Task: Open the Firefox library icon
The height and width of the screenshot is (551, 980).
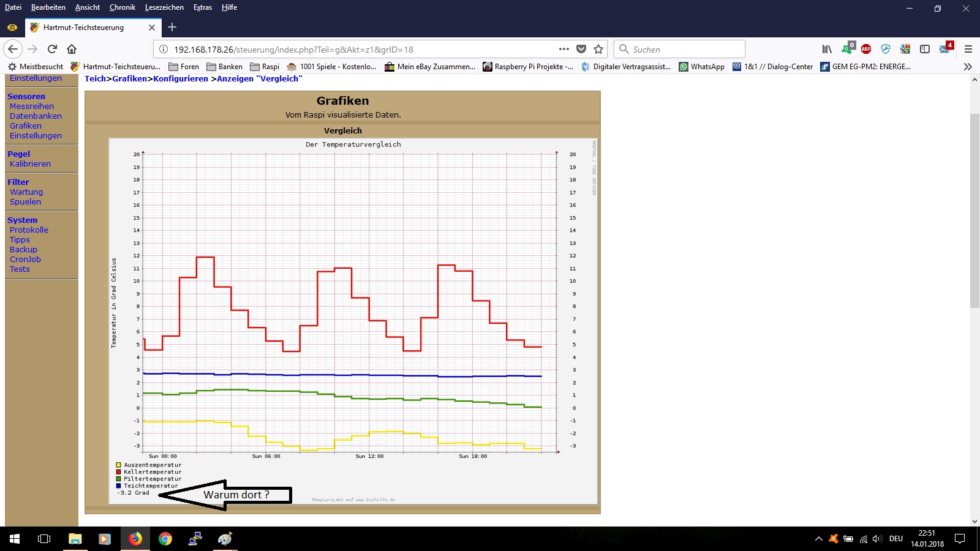Action: tap(827, 49)
